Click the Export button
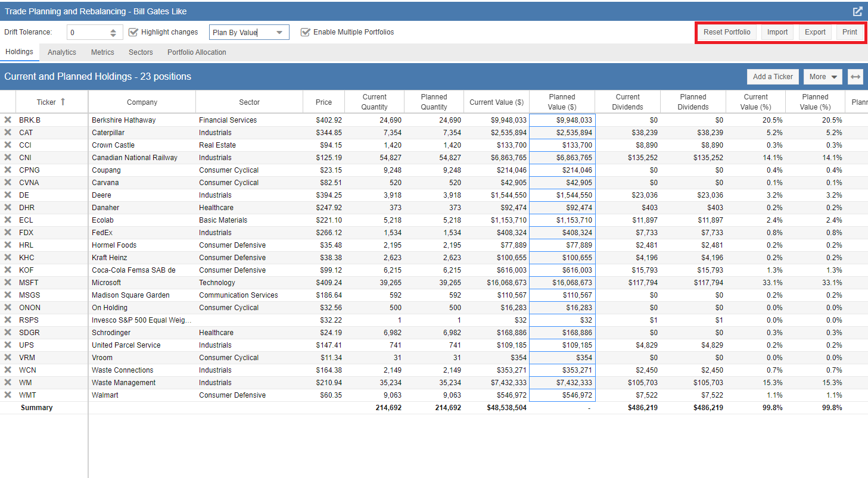This screenshot has height=478, width=868. pos(815,32)
